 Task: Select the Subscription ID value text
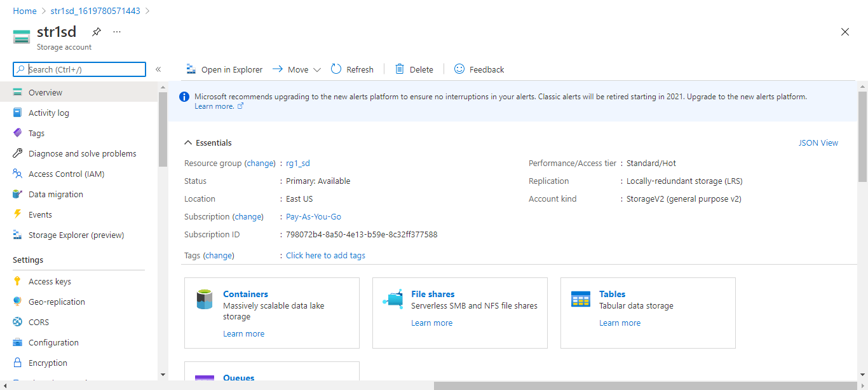pos(362,235)
